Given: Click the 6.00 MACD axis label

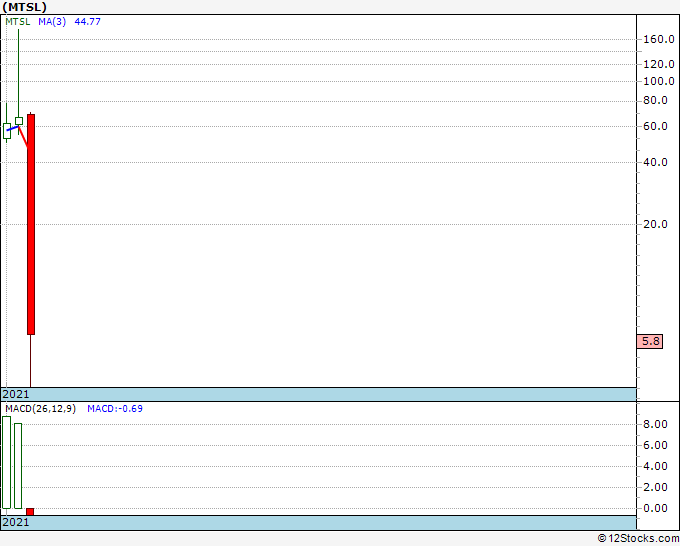Looking at the screenshot, I should point(655,445).
